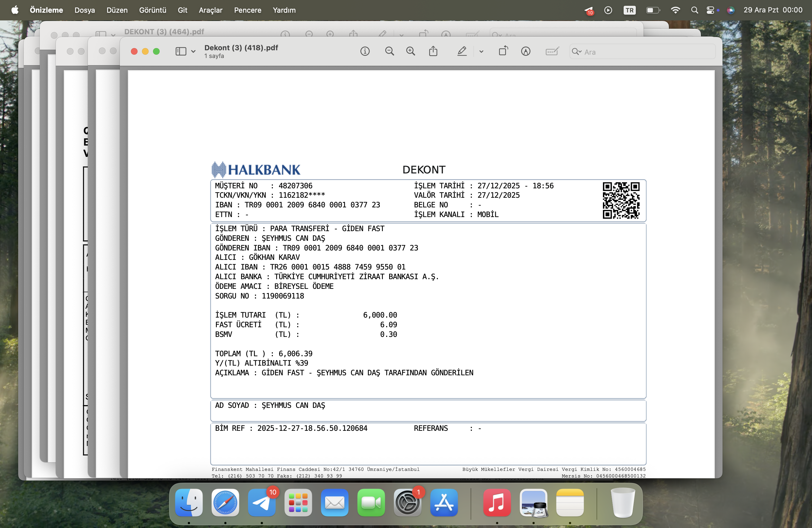This screenshot has width=812, height=528.
Task: Click the Halkbank logo on the receipt
Action: click(x=256, y=170)
